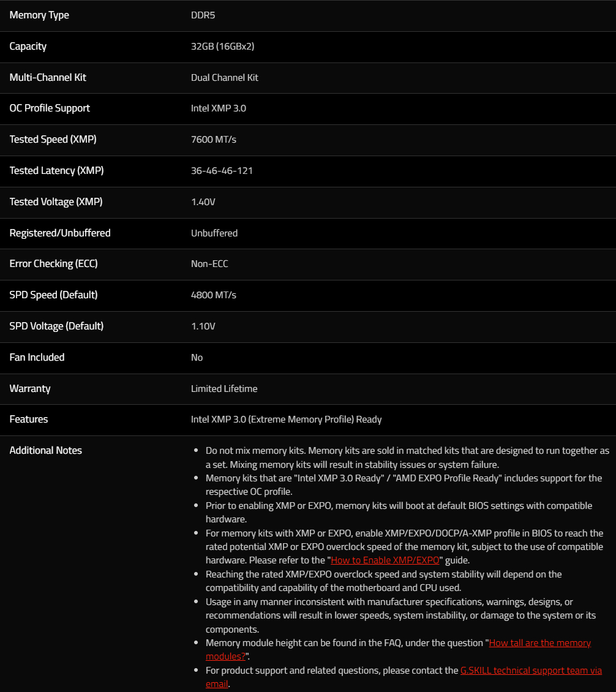The width and height of the screenshot is (616, 692).
Task: Click the Memory Type row label
Action: 39,15
